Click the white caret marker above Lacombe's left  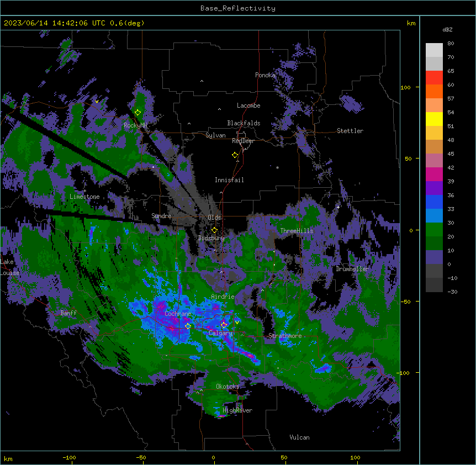click(219, 109)
